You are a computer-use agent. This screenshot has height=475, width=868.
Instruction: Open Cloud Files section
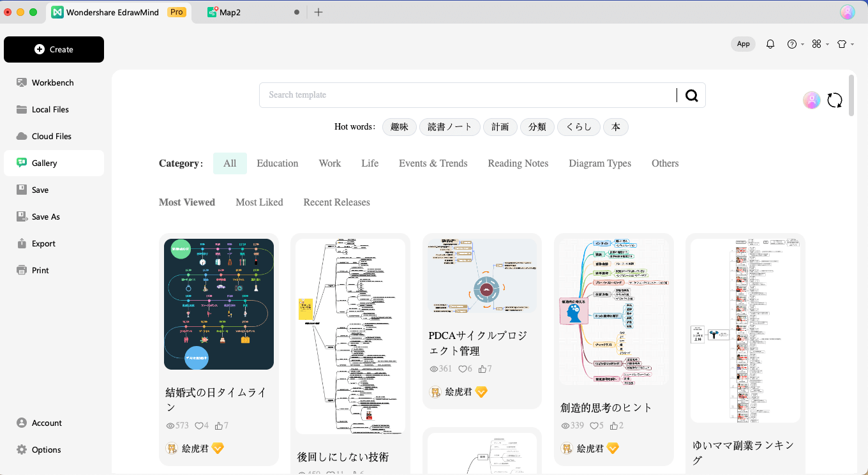coord(54,136)
